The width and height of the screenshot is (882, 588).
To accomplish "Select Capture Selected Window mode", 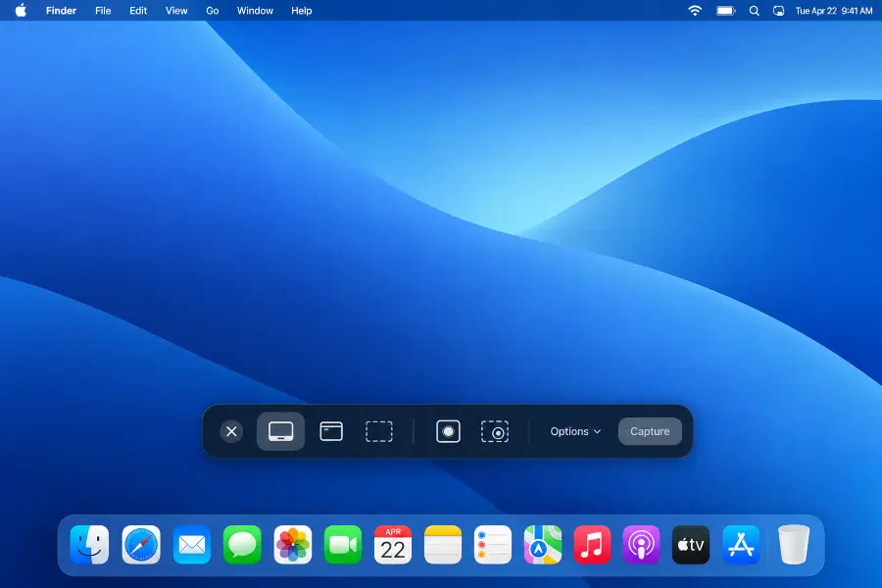I will (x=331, y=431).
